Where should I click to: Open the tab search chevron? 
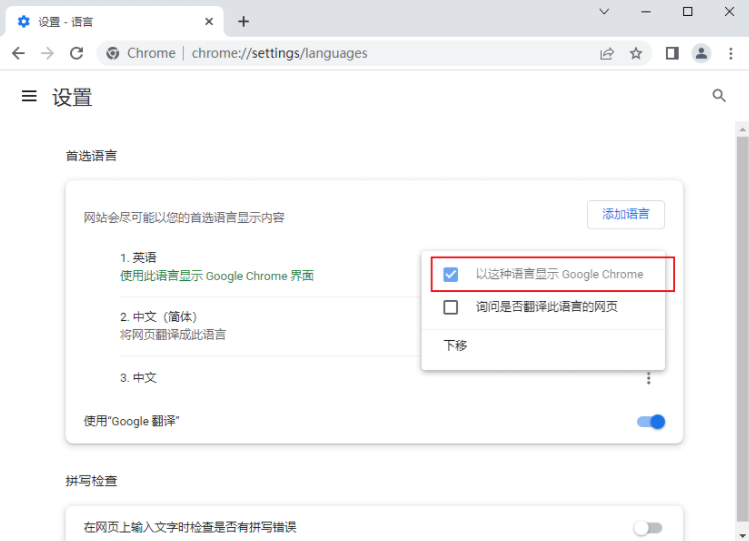[604, 11]
